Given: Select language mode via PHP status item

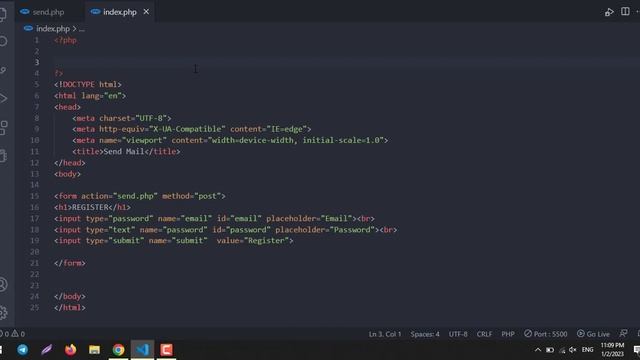Looking at the screenshot, I should (x=508, y=334).
